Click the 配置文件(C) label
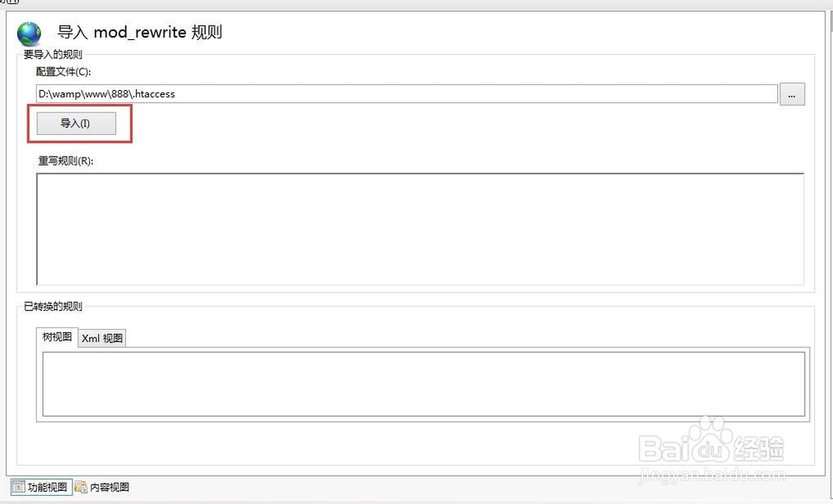This screenshot has height=504, width=833. (x=63, y=72)
